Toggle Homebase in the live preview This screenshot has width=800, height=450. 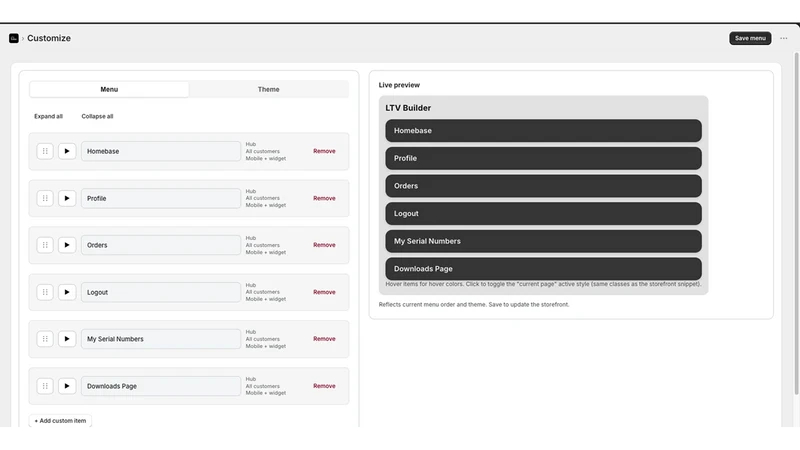pyautogui.click(x=543, y=131)
